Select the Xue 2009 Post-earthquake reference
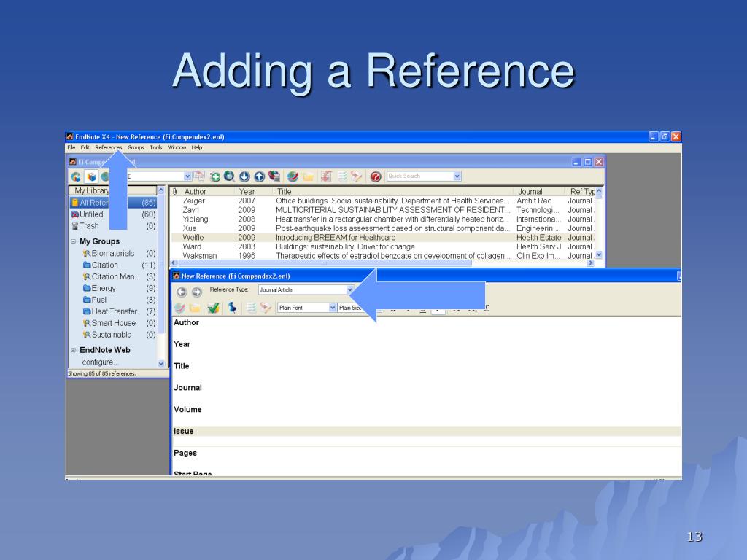747x560 pixels. (384, 228)
